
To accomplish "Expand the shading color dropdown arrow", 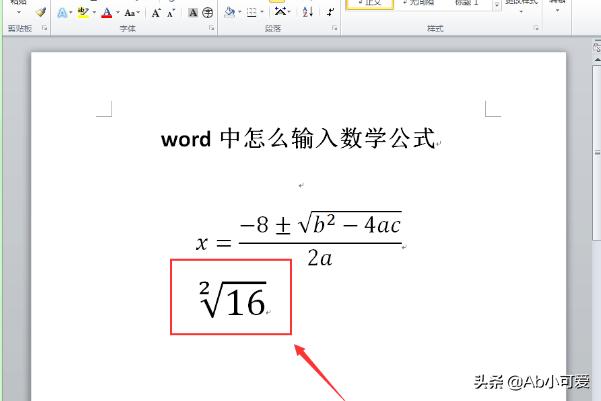I will 240,12.
